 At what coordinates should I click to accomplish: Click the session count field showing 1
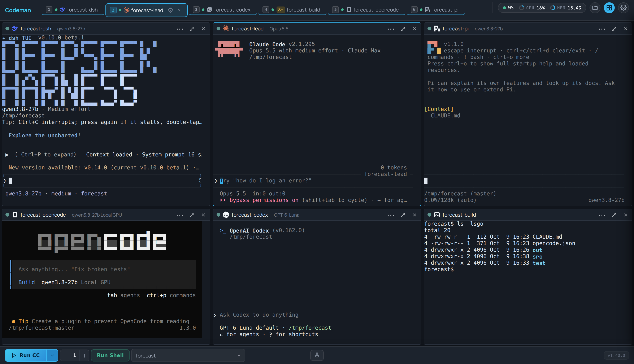coord(74,355)
